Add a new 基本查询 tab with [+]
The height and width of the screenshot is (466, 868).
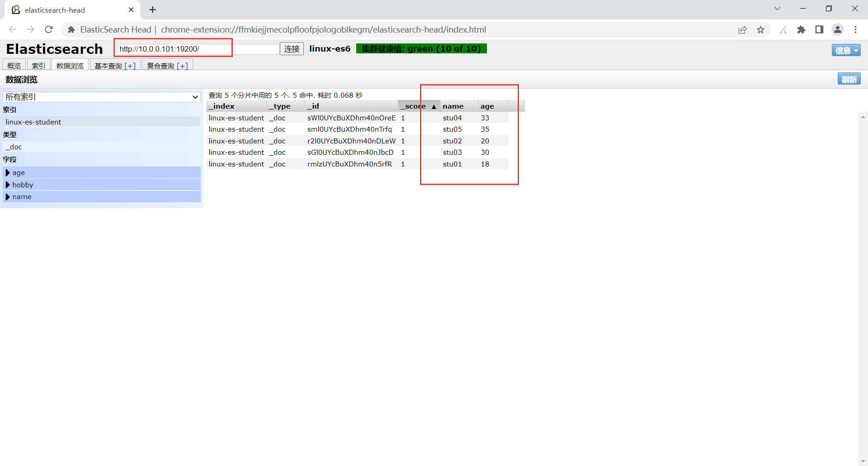coord(130,66)
